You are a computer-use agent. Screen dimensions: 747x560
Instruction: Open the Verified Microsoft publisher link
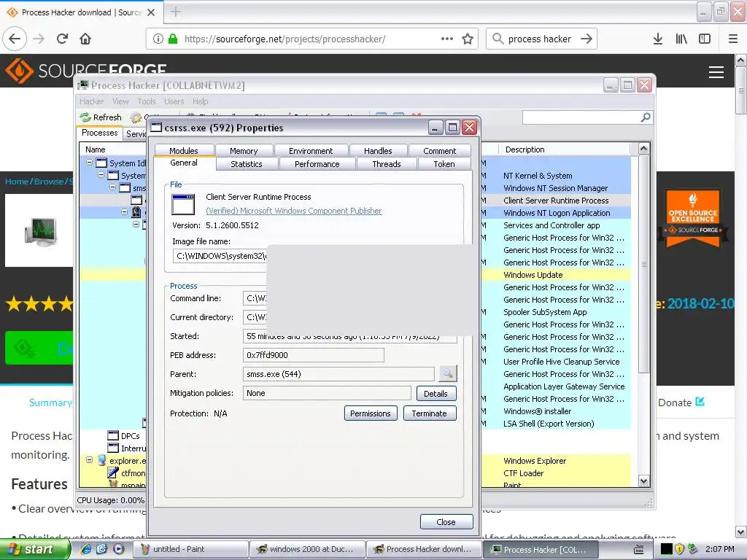(x=293, y=211)
